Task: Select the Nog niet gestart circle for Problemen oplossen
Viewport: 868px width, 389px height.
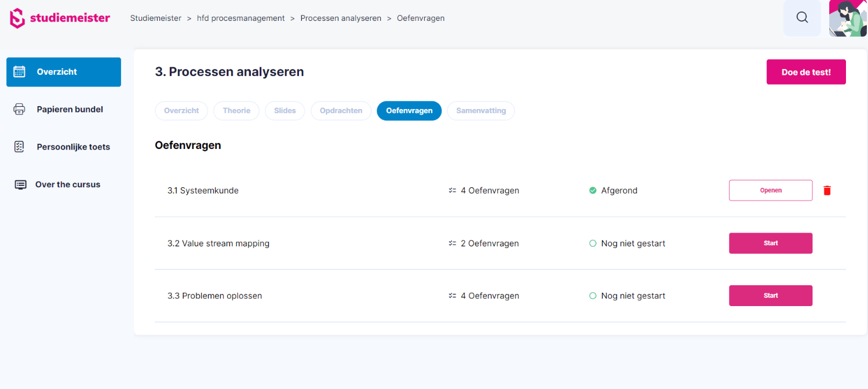Action: pos(592,296)
